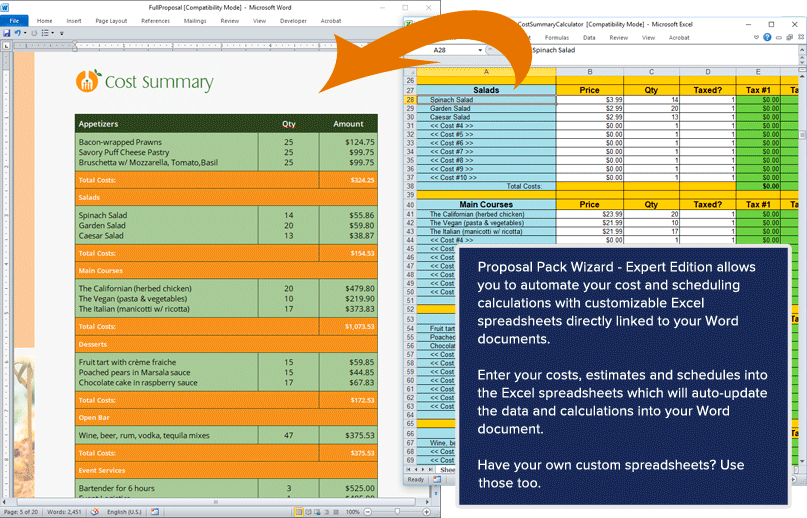Open the bullets list dropdown arrow in Word

[x=52, y=33]
